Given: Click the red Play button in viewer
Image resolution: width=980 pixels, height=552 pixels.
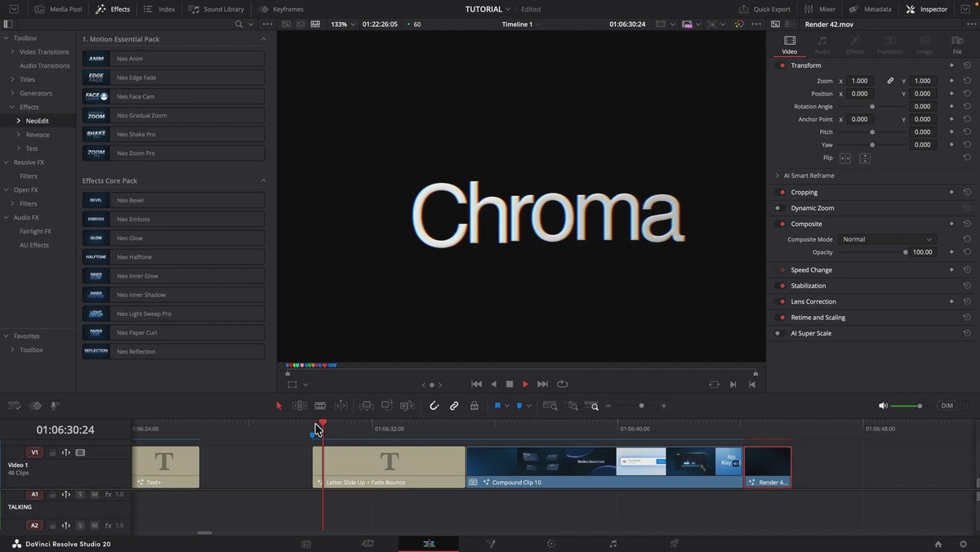Looking at the screenshot, I should pyautogui.click(x=525, y=384).
